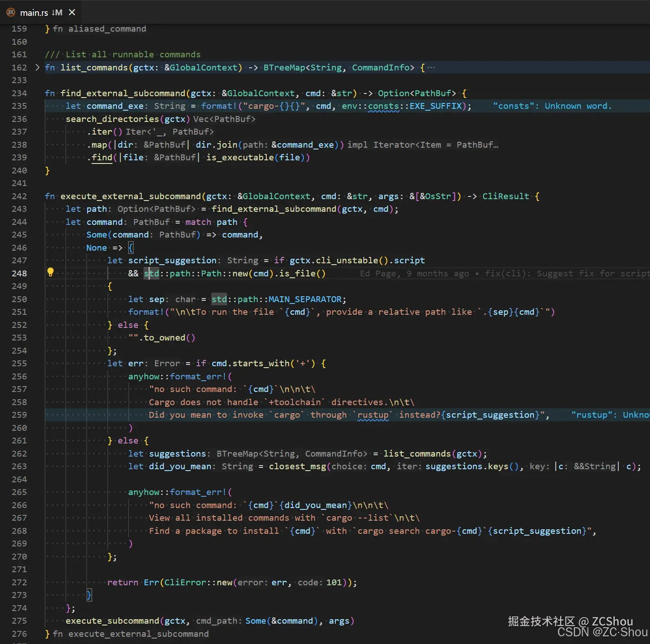Image resolution: width=650 pixels, height=644 pixels.
Task: Click the else keyword on line 252
Action: coord(128,325)
